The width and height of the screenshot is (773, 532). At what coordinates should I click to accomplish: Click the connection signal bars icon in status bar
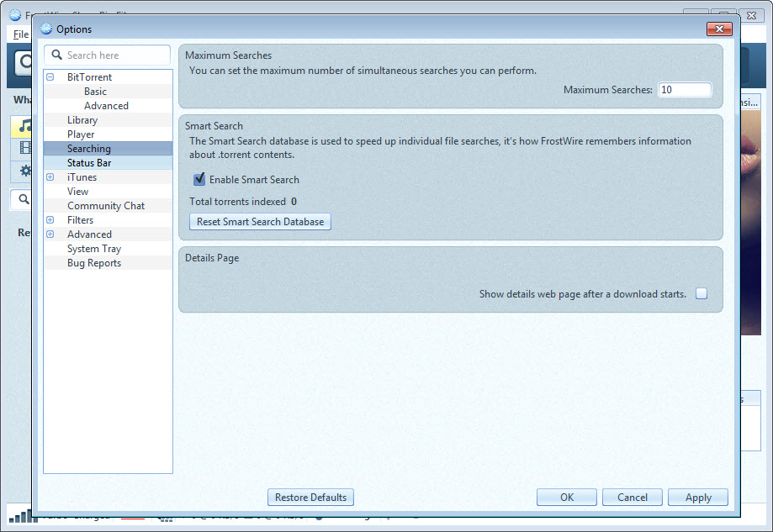24,516
